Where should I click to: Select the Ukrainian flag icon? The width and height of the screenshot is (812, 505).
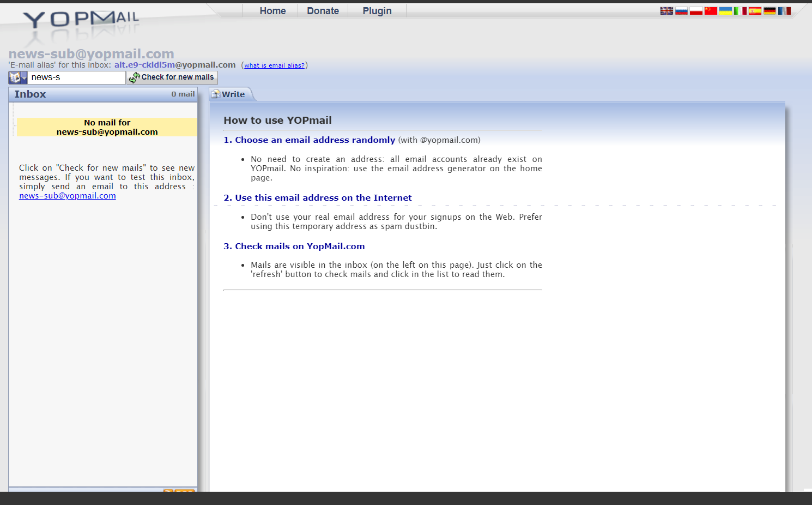coord(725,10)
